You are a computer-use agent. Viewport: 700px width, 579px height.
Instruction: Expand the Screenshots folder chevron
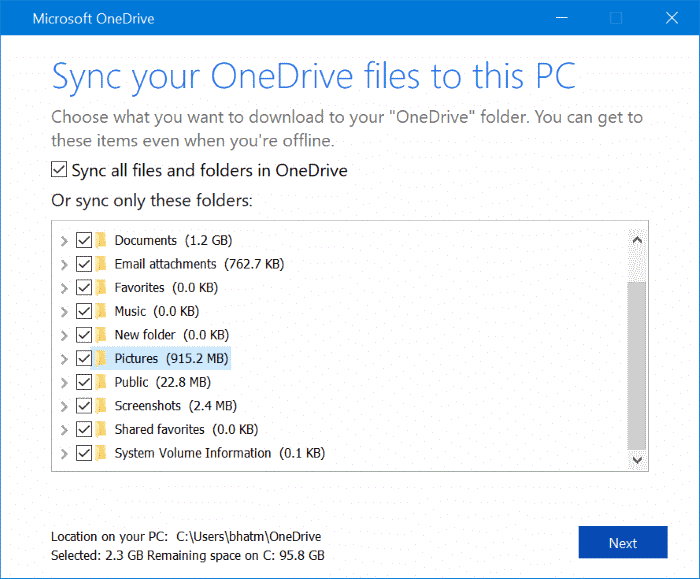coord(64,407)
